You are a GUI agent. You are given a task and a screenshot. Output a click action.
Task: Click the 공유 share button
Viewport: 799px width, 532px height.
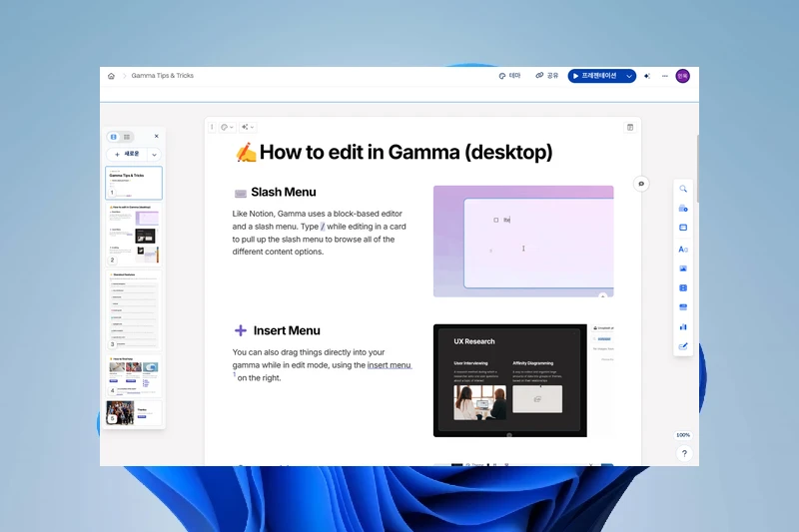pos(546,75)
